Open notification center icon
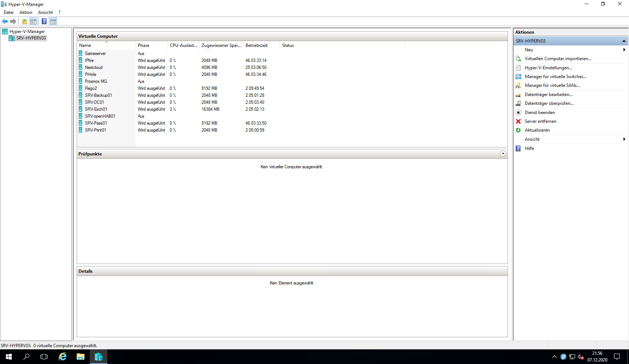 pos(617,357)
